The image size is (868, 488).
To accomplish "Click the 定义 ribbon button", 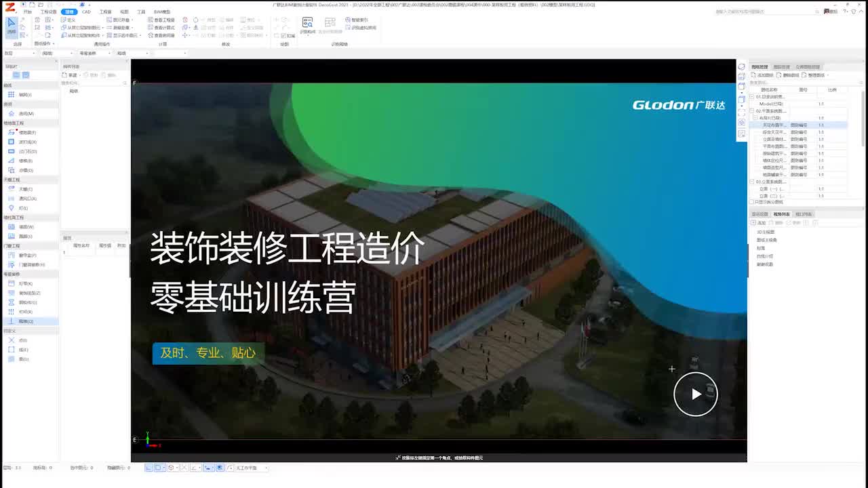I will pos(68,20).
